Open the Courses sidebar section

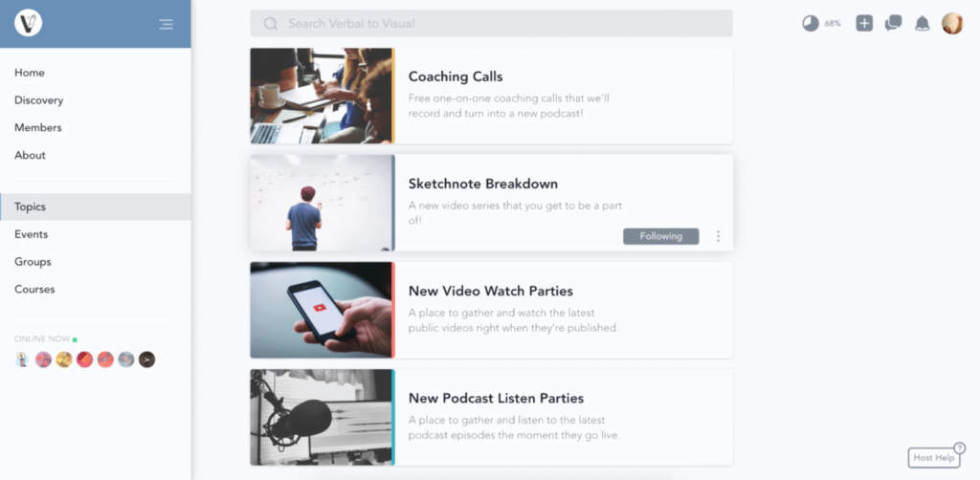[35, 290]
